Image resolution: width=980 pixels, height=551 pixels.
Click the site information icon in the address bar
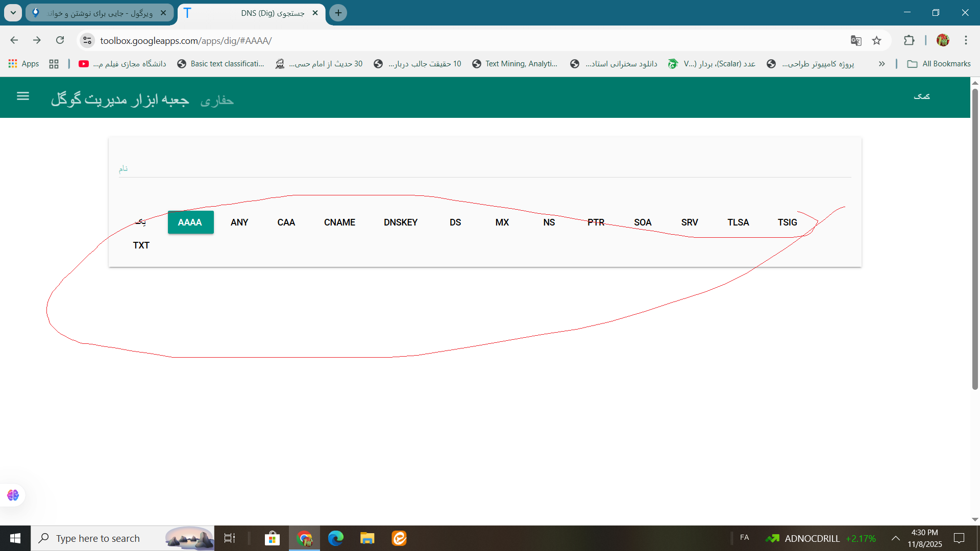[x=87, y=41]
